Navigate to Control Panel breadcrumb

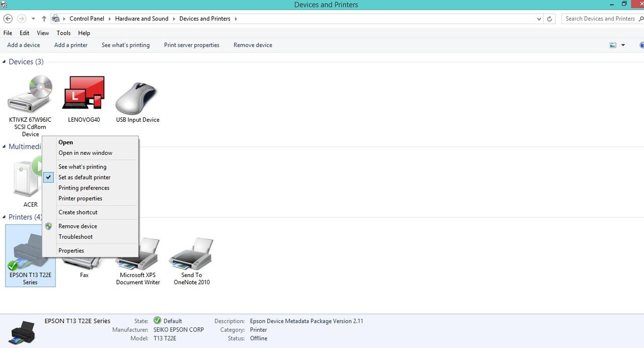pos(87,19)
